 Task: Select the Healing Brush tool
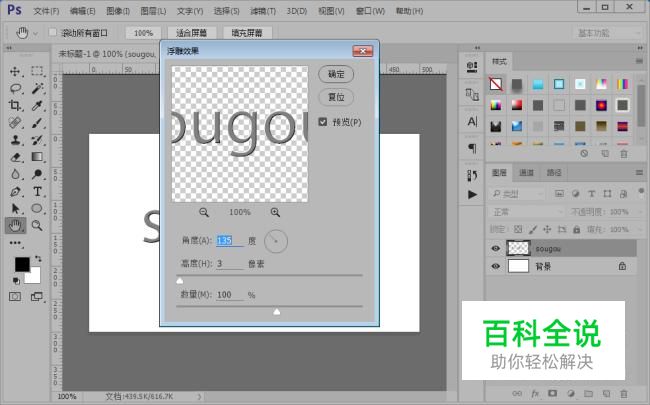pos(15,123)
